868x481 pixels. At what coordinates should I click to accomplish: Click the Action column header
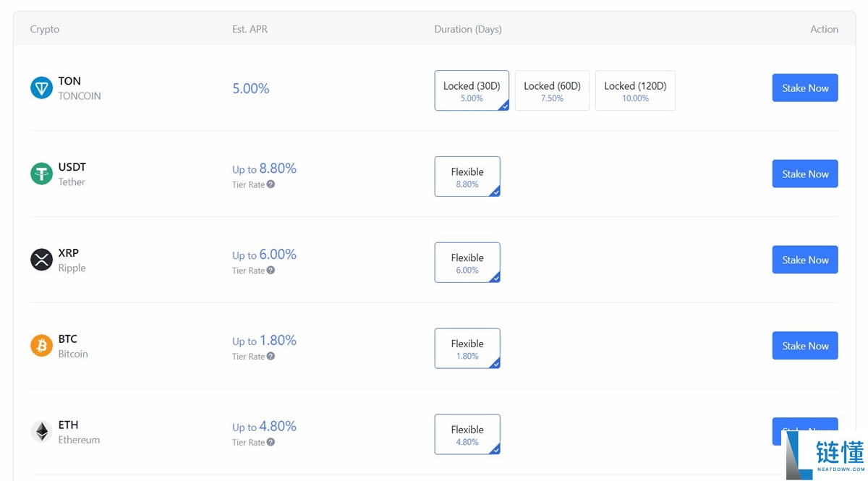(824, 30)
